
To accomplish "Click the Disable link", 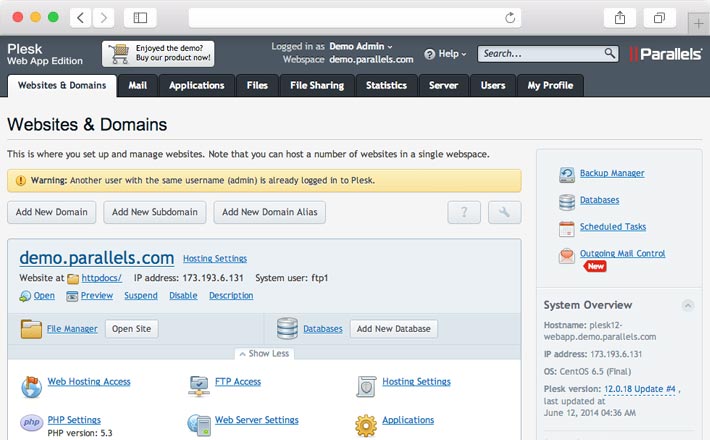I will tap(183, 296).
